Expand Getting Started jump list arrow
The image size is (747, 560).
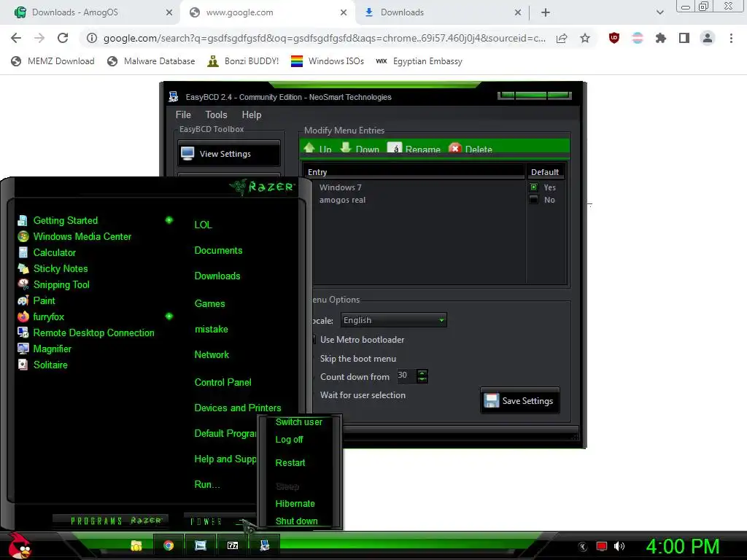(169, 220)
